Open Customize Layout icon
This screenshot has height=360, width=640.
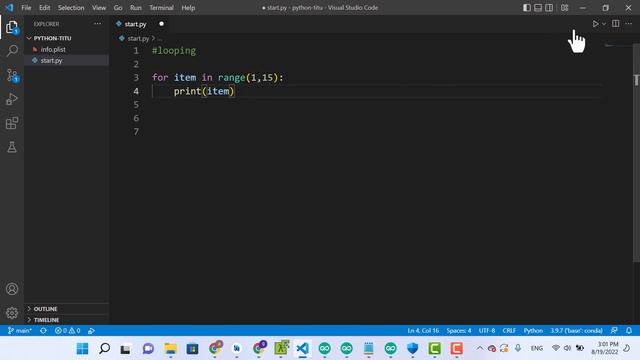tap(564, 8)
